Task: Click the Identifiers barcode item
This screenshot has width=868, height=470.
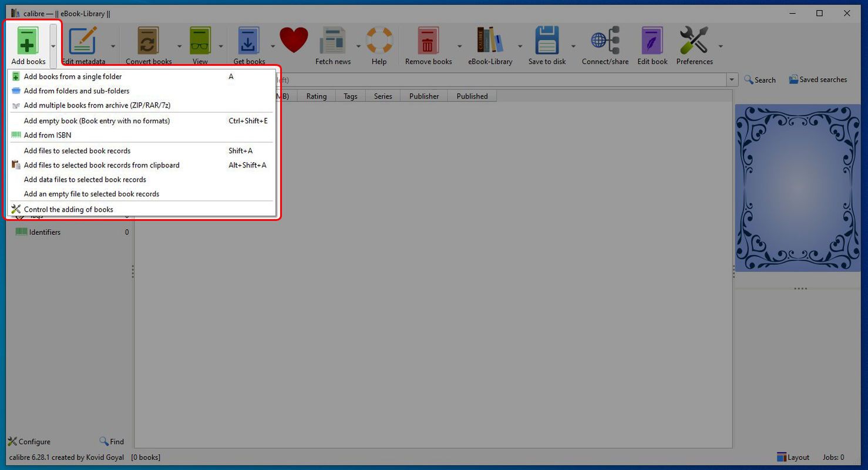Action: coord(45,232)
